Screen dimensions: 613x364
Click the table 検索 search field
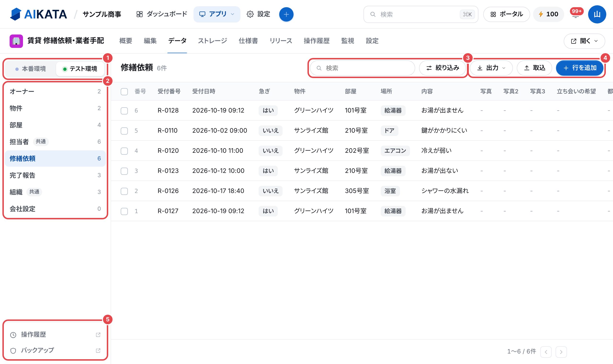tap(362, 68)
